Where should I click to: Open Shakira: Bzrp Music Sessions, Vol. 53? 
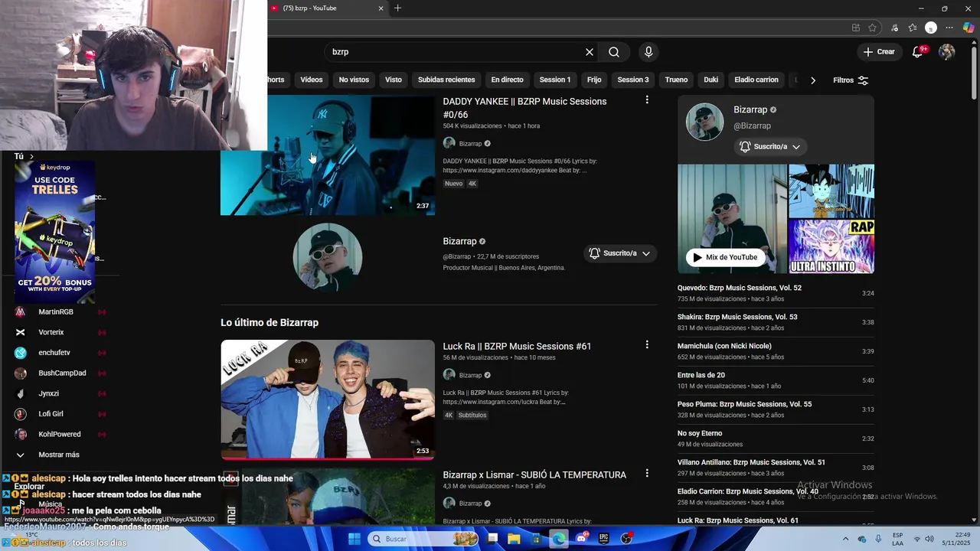tap(737, 317)
